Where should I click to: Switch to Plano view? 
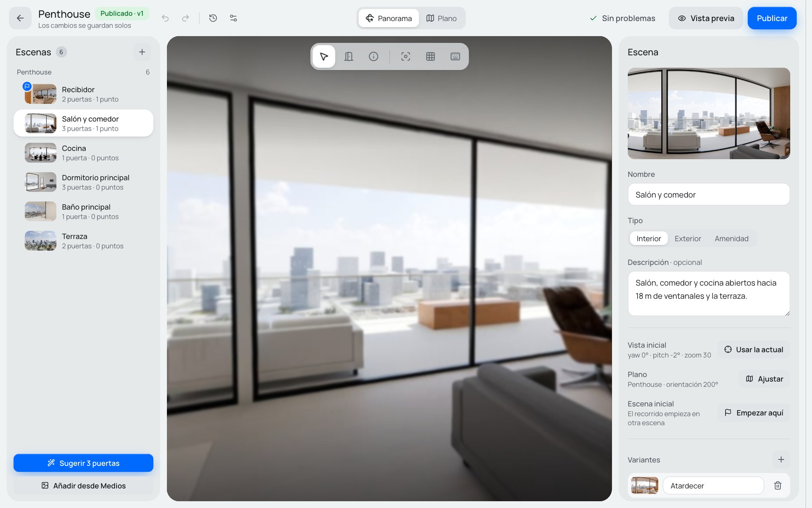click(x=441, y=18)
